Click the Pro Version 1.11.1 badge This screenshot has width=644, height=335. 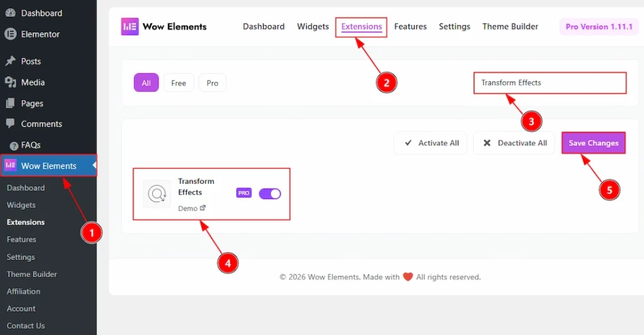pyautogui.click(x=599, y=26)
